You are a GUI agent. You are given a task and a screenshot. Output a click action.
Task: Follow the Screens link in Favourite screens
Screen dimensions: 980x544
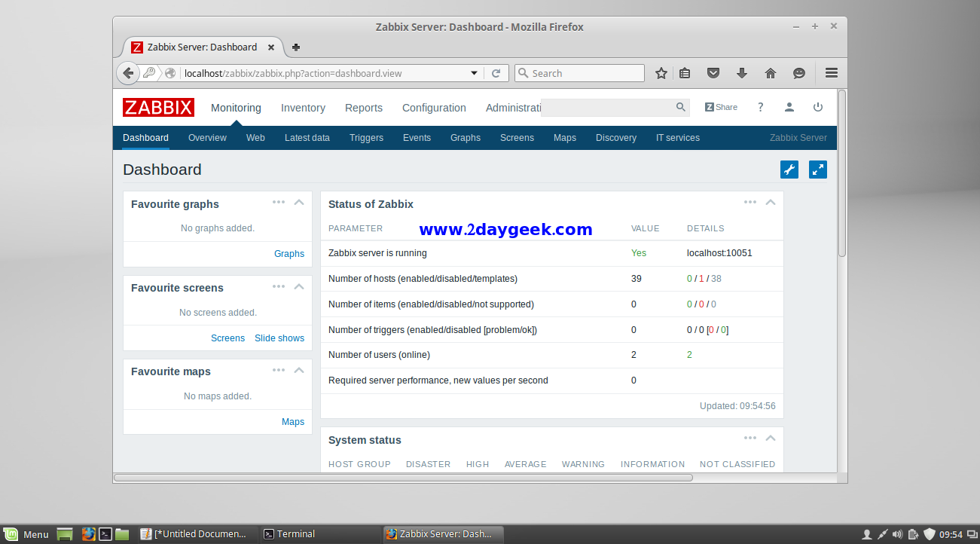click(x=227, y=338)
